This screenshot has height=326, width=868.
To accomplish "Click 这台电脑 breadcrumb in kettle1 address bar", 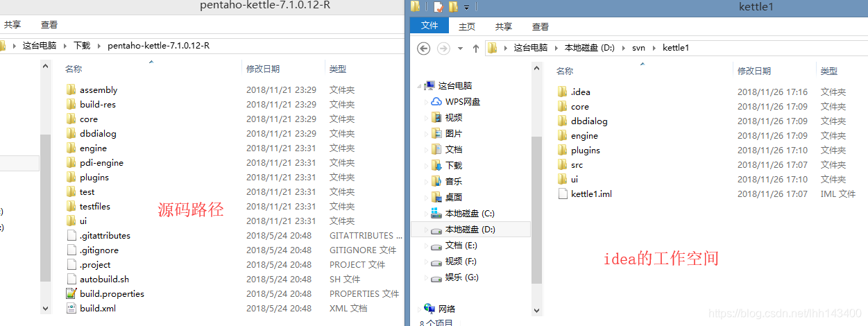I will point(531,48).
